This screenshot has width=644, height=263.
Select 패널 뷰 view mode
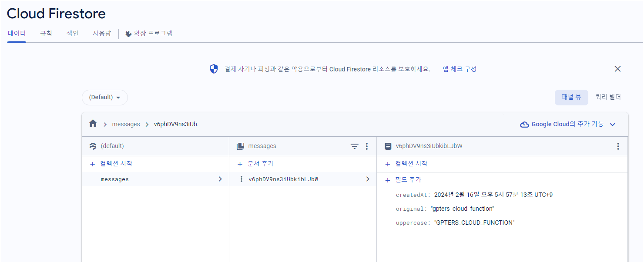[571, 98]
